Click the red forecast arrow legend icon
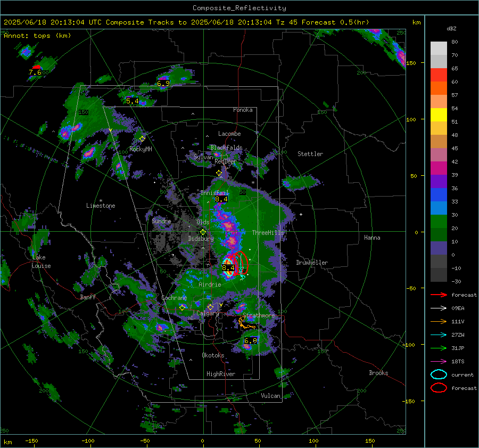479x448 pixels. [x=439, y=295]
